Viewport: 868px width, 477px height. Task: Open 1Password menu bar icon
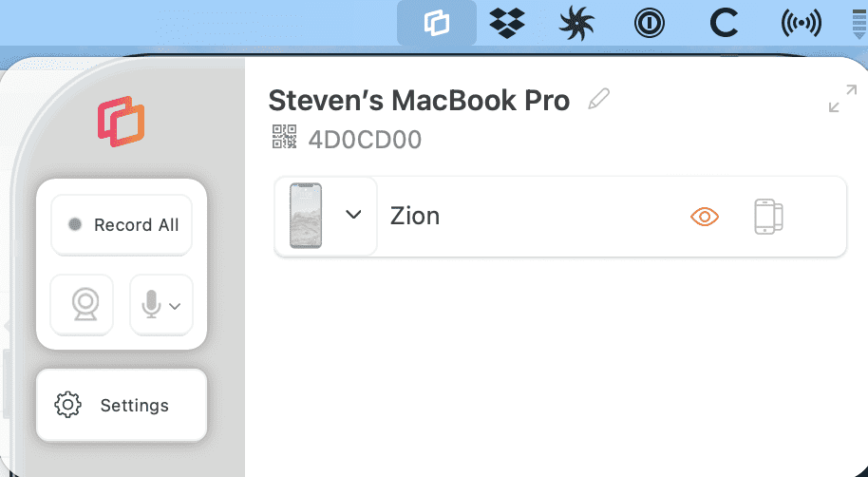point(650,24)
